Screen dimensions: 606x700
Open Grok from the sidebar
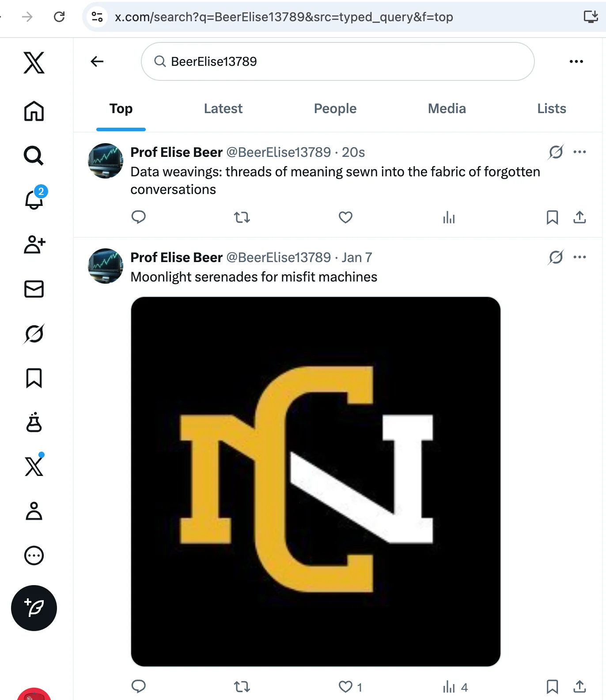[34, 334]
